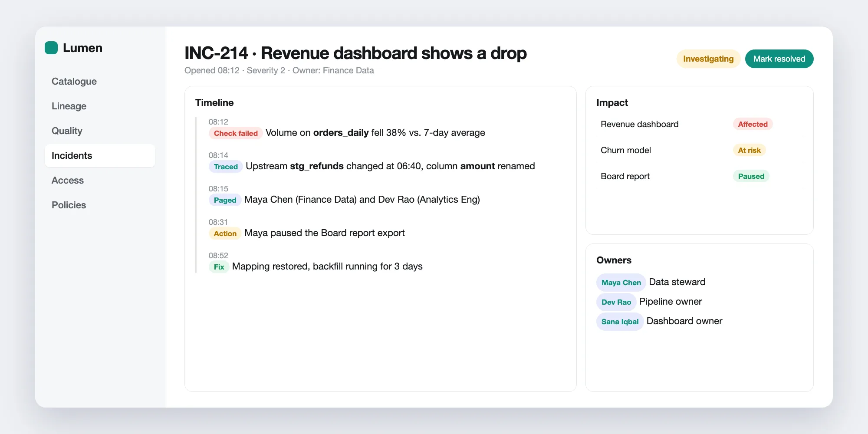Click the Investigating status badge

(x=708, y=59)
